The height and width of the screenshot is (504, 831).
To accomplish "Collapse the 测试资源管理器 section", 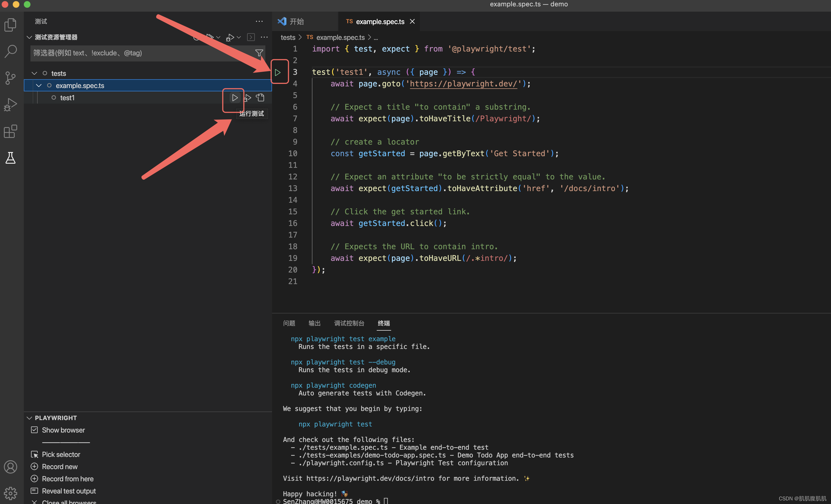I will (30, 37).
